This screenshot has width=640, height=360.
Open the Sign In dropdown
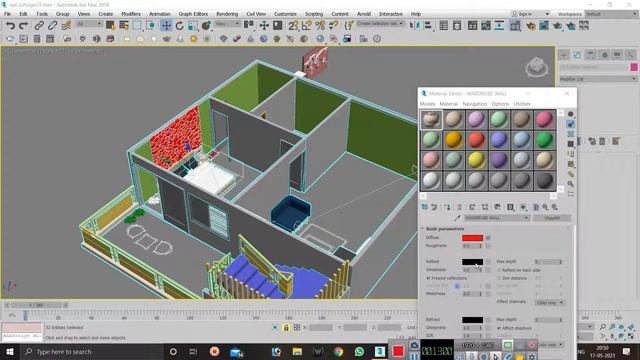point(530,14)
